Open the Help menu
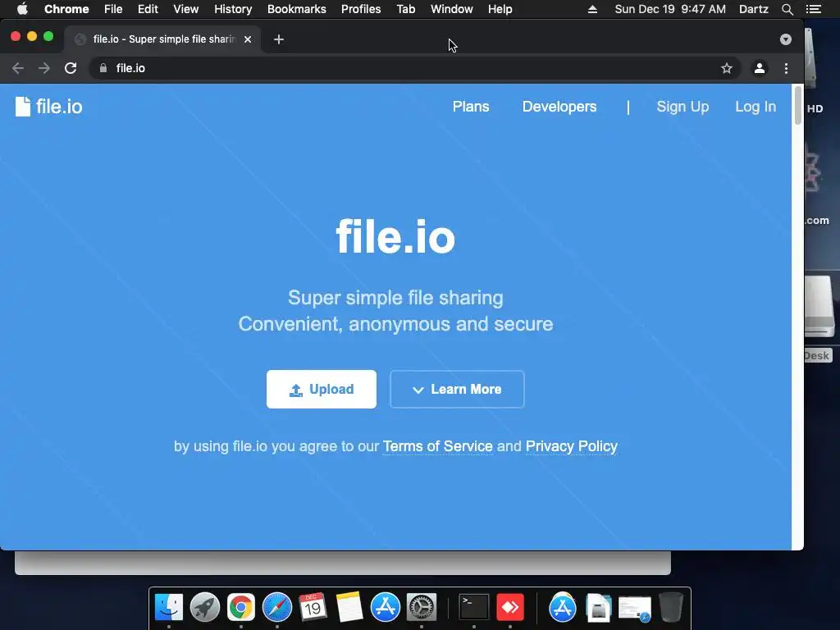840x630 pixels. pos(500,9)
